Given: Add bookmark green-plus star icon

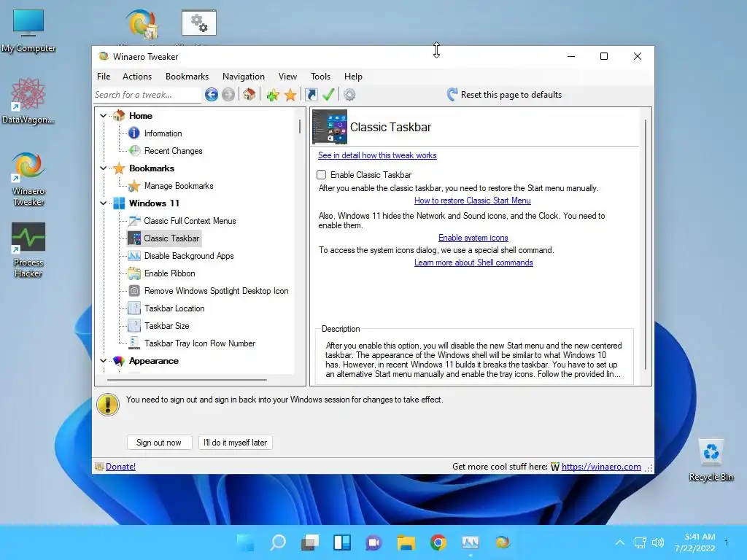Looking at the screenshot, I should [x=273, y=95].
